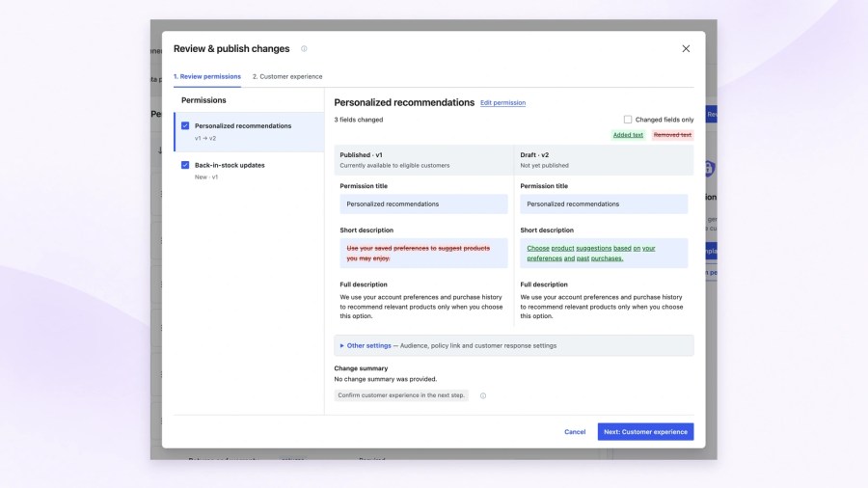Click the "New · v1" version label

[206, 177]
